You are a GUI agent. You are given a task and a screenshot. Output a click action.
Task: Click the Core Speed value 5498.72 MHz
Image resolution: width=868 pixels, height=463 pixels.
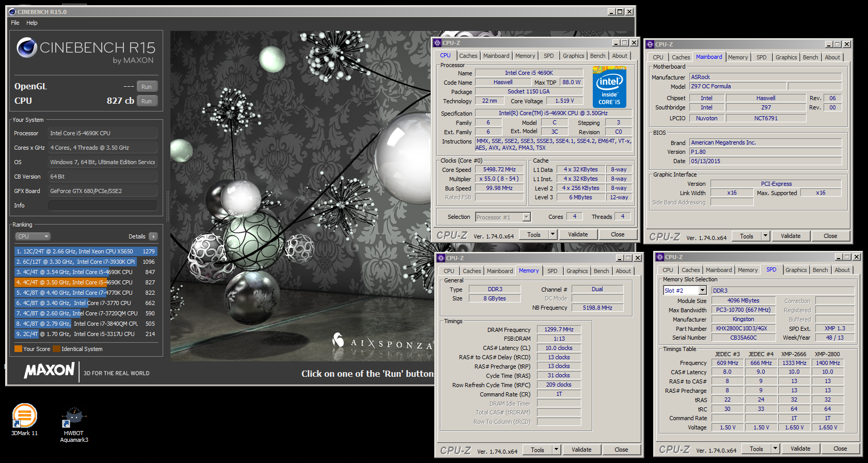click(x=499, y=169)
